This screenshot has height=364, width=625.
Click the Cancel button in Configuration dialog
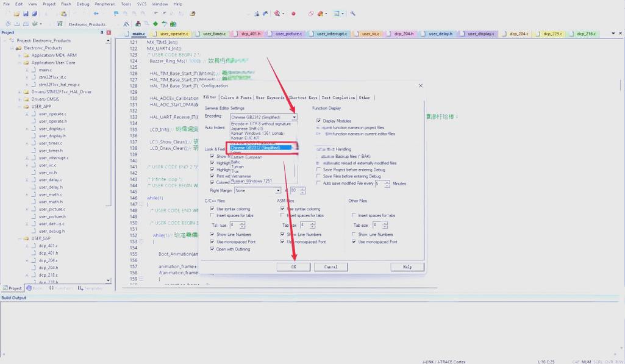click(x=331, y=266)
